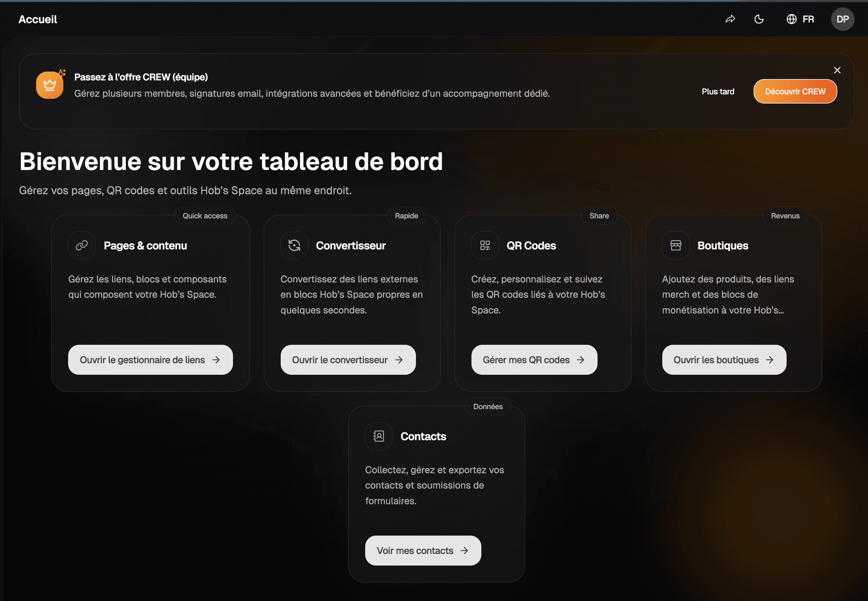Toggle dark mode with the moon icon
Screen dimensions: 868x601
pyautogui.click(x=759, y=19)
